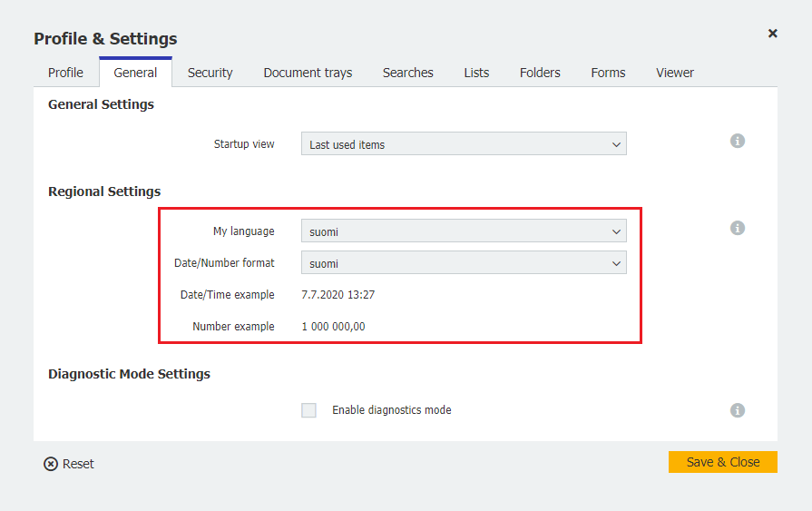812x511 pixels.
Task: Expand the My language dropdown
Action: pos(464,231)
